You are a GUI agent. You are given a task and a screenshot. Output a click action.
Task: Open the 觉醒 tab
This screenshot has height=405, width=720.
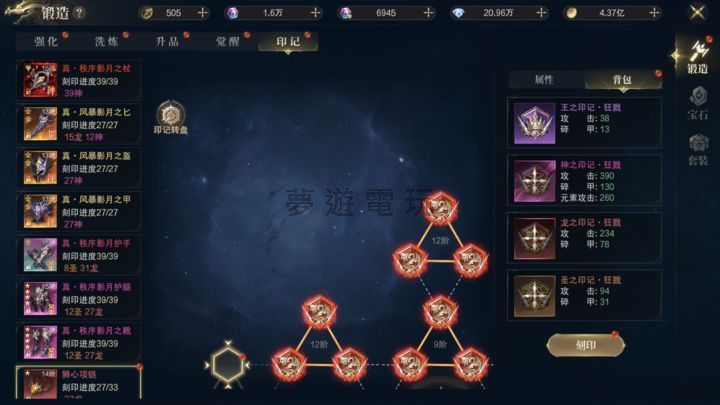coord(228,42)
